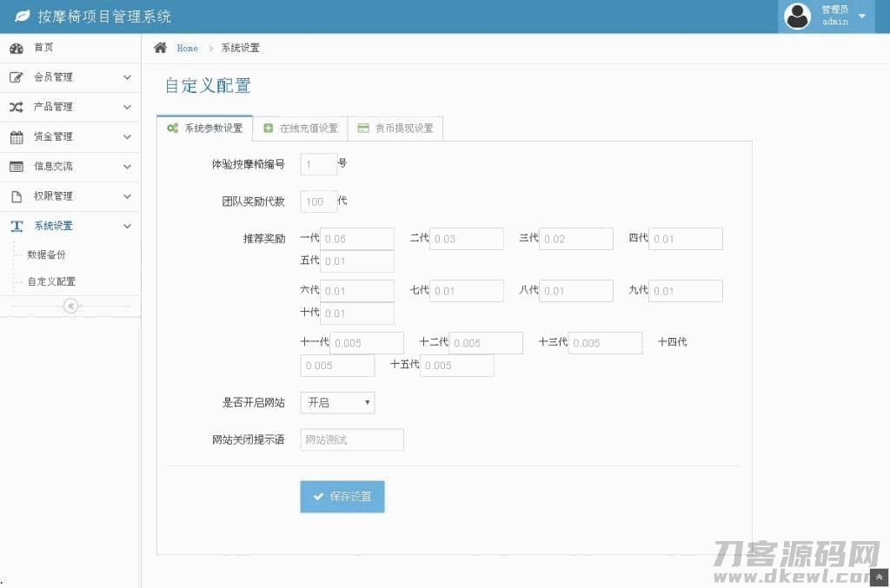Click the admin user avatar icon

pyautogui.click(x=797, y=17)
